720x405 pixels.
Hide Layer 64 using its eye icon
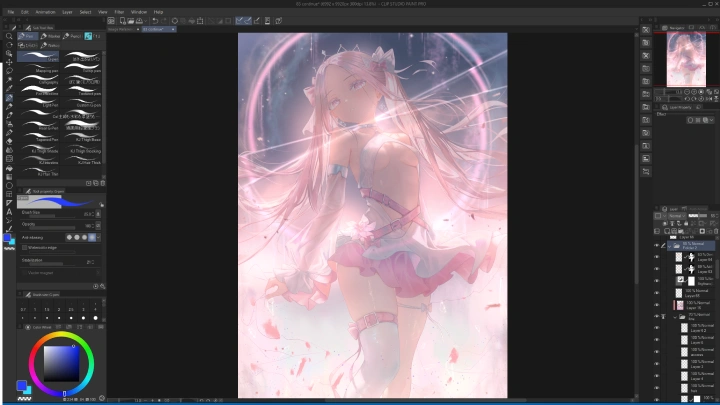pyautogui.click(x=656, y=257)
